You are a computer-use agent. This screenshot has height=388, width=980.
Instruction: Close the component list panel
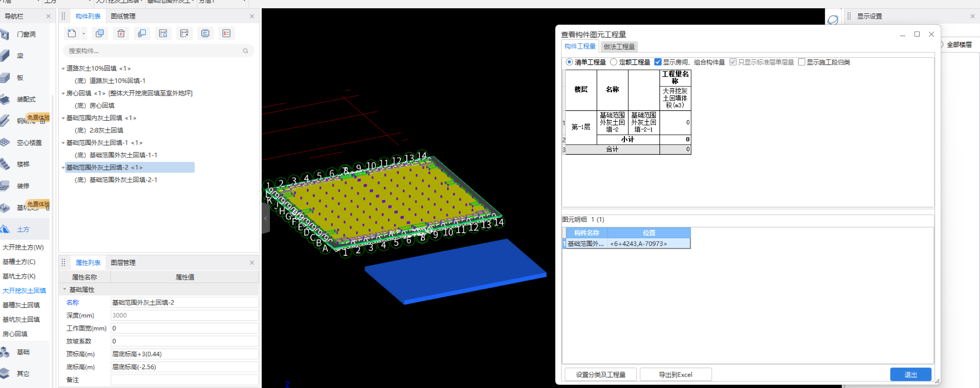click(x=252, y=16)
